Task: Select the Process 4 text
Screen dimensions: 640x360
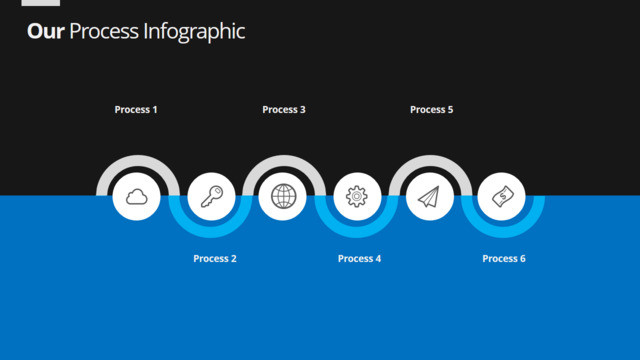Action: [x=359, y=258]
